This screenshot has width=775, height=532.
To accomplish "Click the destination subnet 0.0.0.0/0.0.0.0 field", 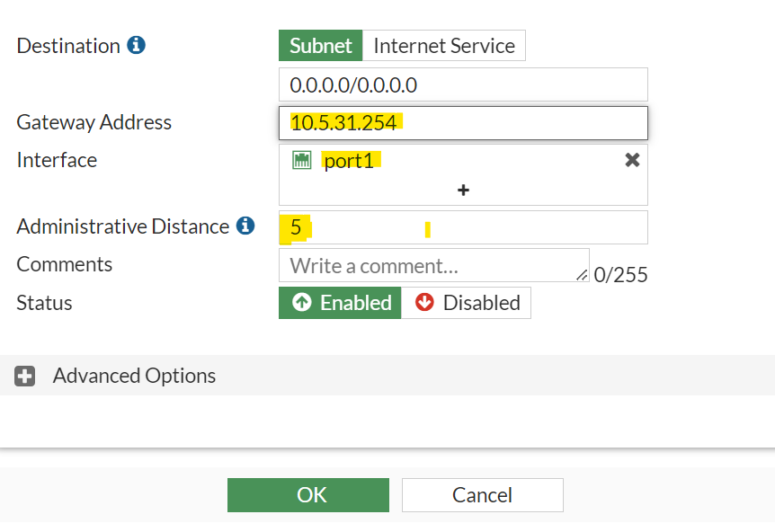I will click(463, 85).
